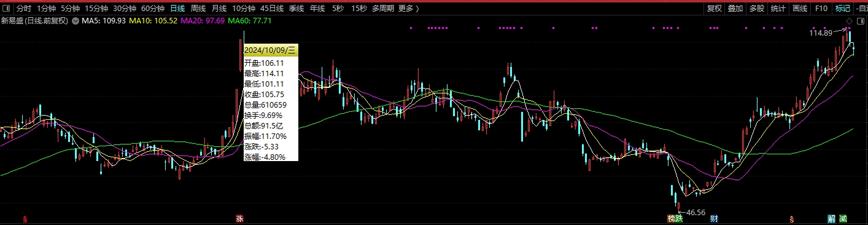Open F10 company information

pos(821,9)
